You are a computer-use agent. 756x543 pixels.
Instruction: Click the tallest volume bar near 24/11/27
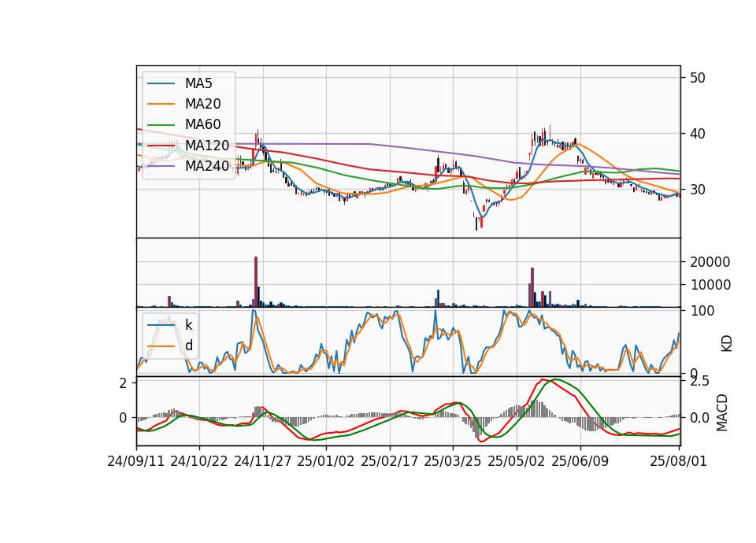pyautogui.click(x=256, y=282)
